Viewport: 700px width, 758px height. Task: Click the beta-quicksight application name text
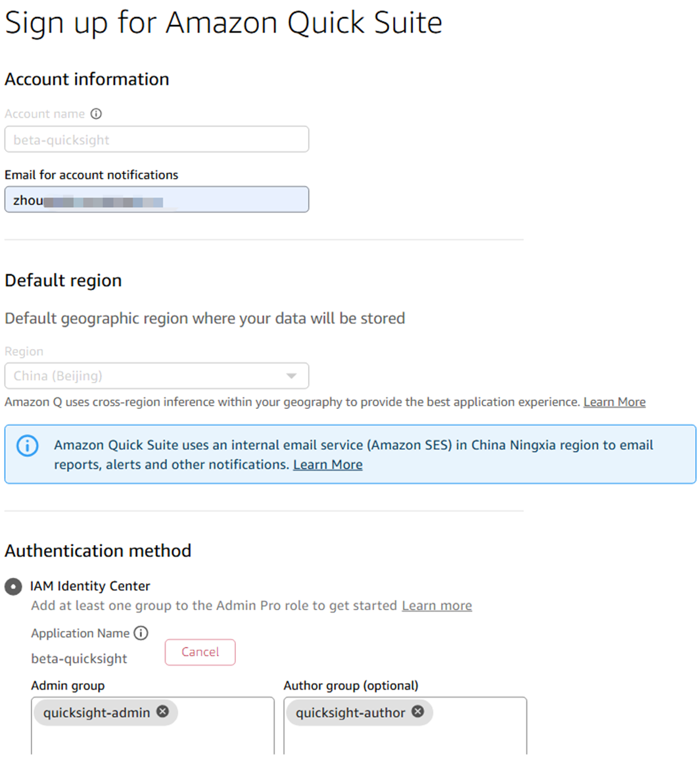pyautogui.click(x=79, y=659)
